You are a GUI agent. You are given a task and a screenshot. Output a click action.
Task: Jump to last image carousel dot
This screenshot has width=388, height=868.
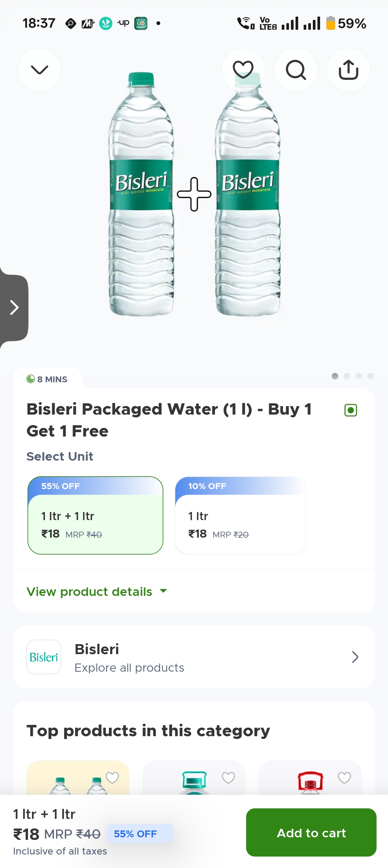[370, 376]
